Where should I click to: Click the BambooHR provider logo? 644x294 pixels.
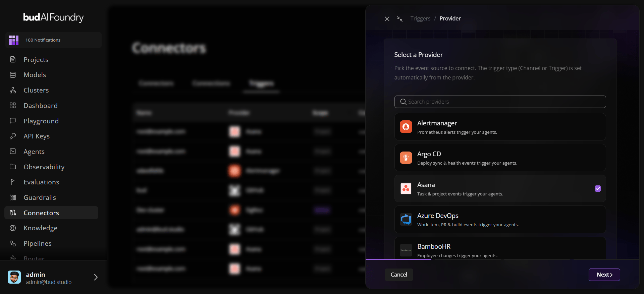click(x=406, y=250)
